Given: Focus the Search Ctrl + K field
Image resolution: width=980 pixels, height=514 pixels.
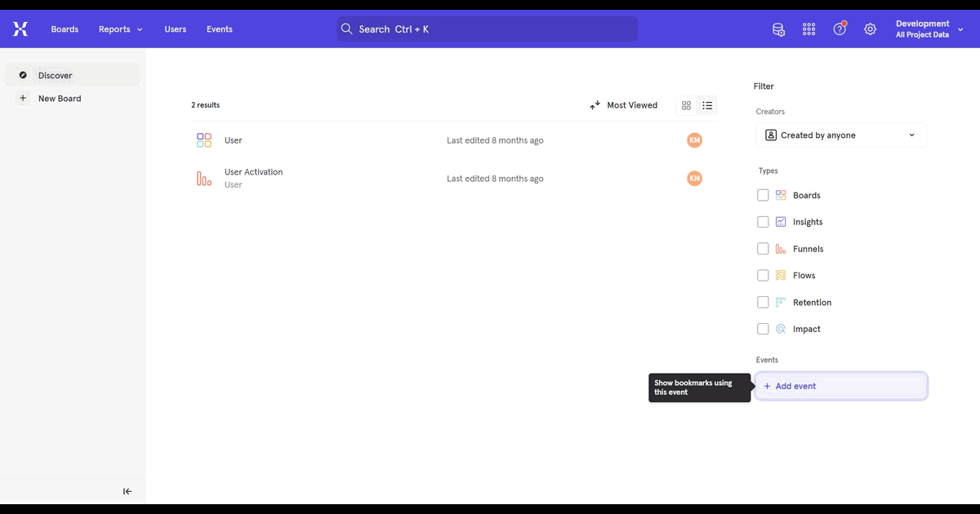Looking at the screenshot, I should pos(488,29).
